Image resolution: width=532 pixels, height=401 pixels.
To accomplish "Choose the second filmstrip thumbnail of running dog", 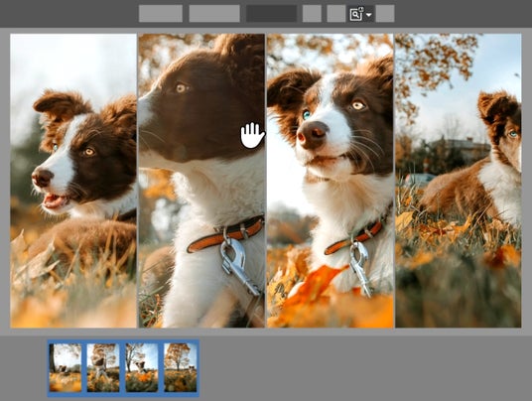I will pos(103,368).
